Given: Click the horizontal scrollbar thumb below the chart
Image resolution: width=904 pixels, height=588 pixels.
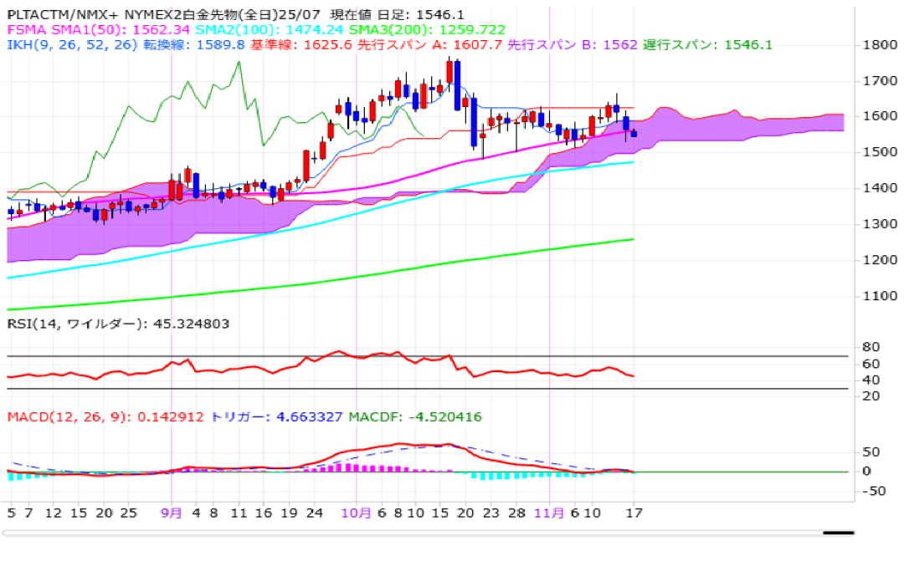Looking at the screenshot, I should 838,533.
